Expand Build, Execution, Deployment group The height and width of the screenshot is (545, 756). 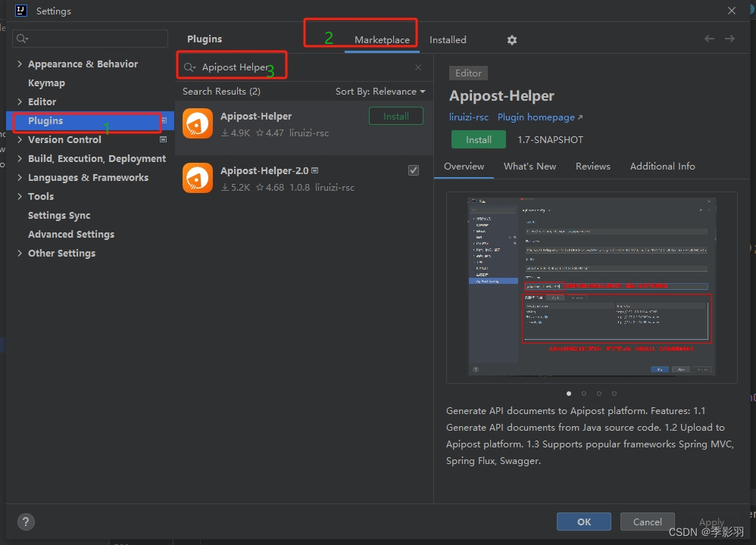[20, 158]
